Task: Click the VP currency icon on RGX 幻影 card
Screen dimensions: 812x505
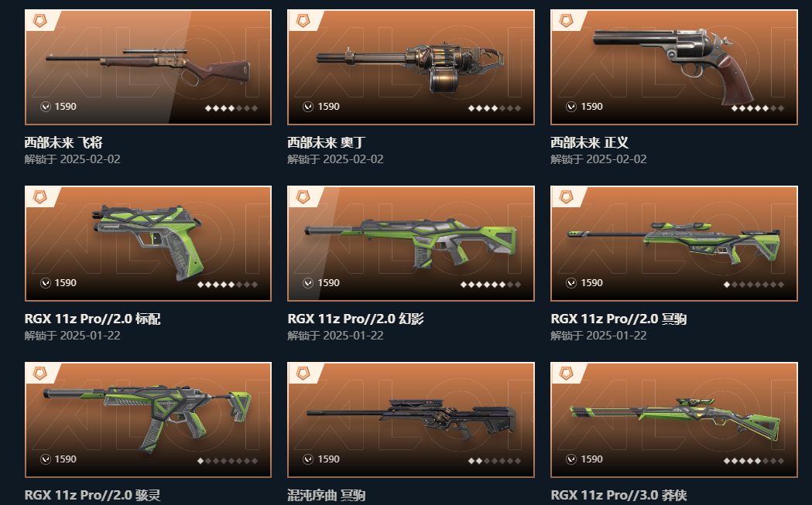Action: pyautogui.click(x=308, y=283)
